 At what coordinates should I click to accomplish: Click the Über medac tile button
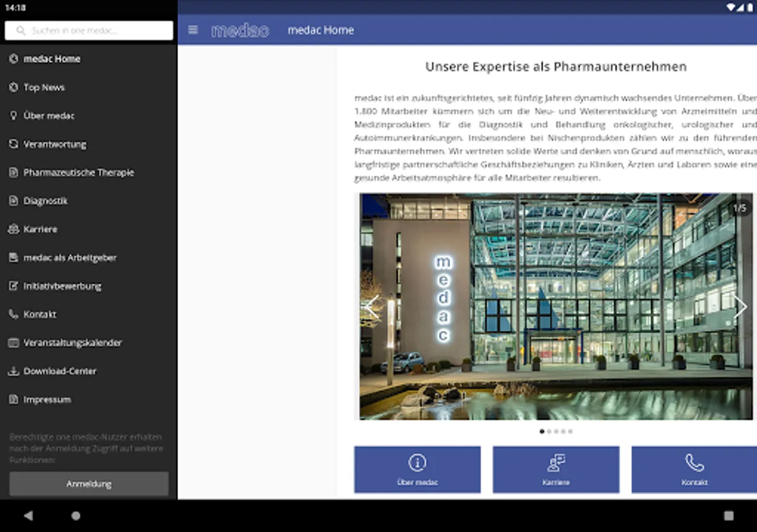(x=418, y=469)
